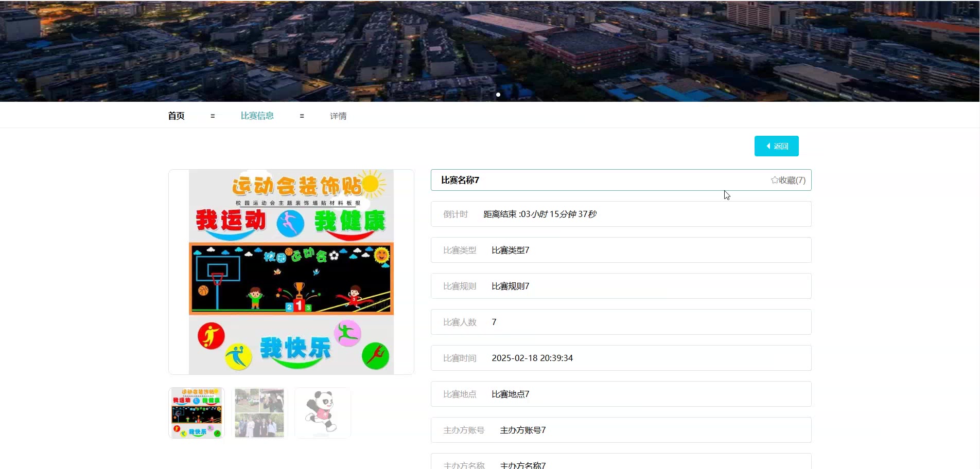This screenshot has width=980, height=469.
Task: Click the 比赛名称7 title text
Action: (x=460, y=180)
